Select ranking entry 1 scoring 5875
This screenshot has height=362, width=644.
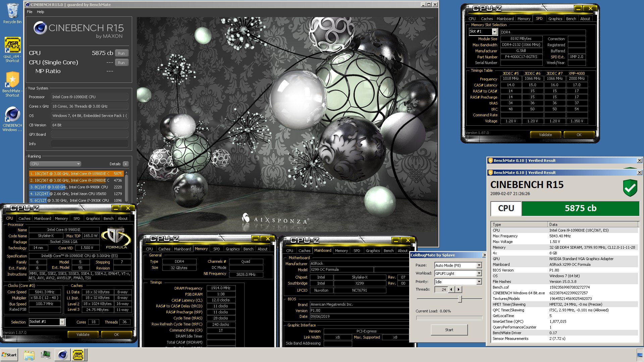(x=76, y=174)
